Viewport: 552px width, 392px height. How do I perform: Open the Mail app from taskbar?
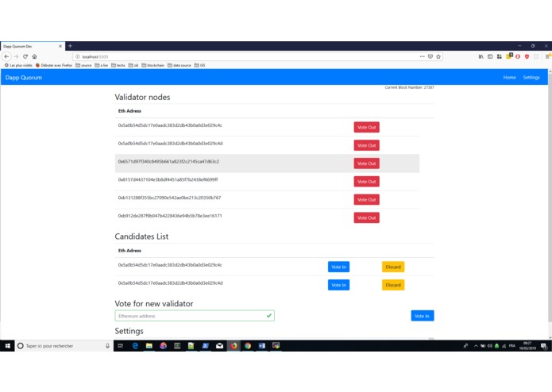click(219, 346)
